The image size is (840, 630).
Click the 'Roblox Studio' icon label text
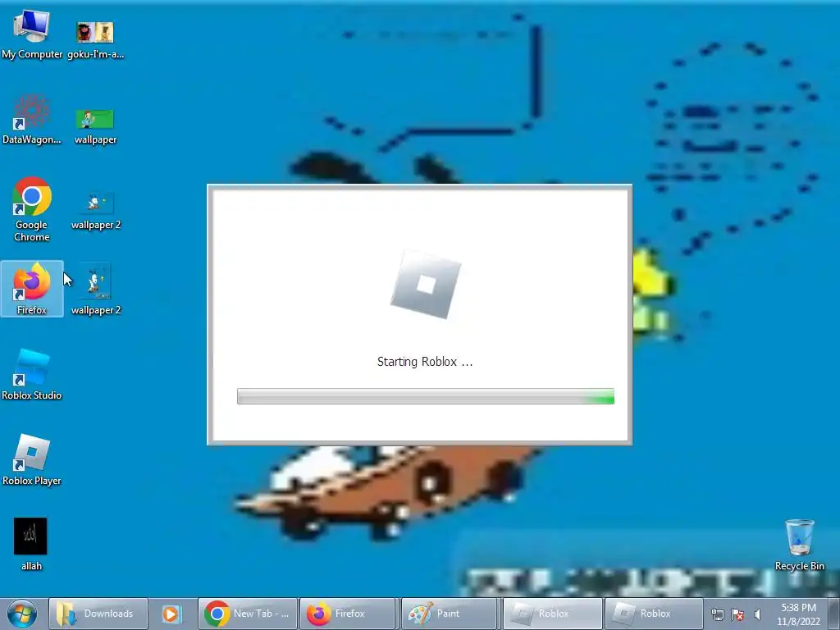tap(32, 395)
